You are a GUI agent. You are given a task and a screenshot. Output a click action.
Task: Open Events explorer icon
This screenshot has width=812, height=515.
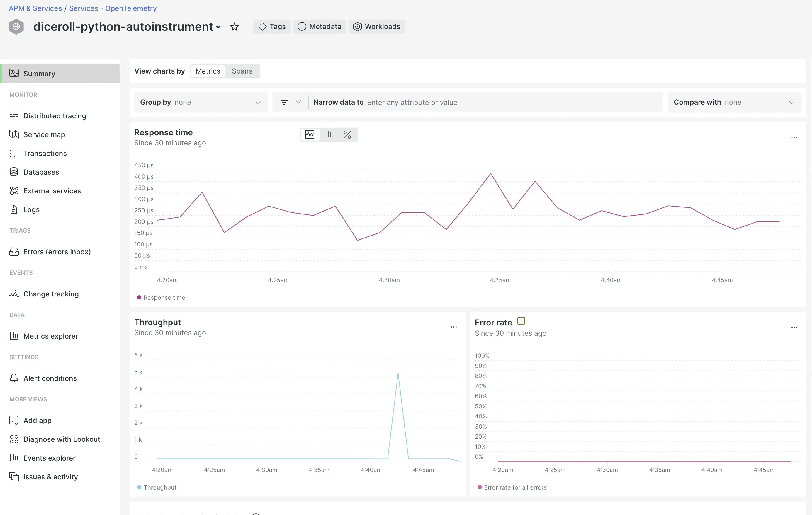[x=14, y=458]
